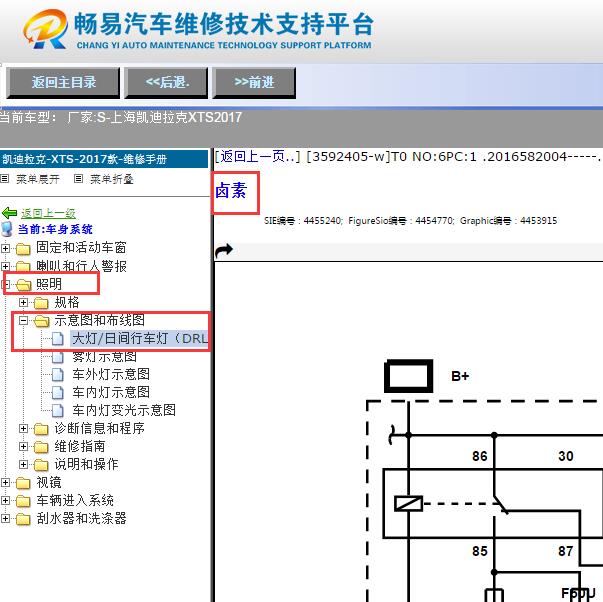Select the 示意图和布线图 tree label
The image size is (603, 602).
tap(100, 320)
